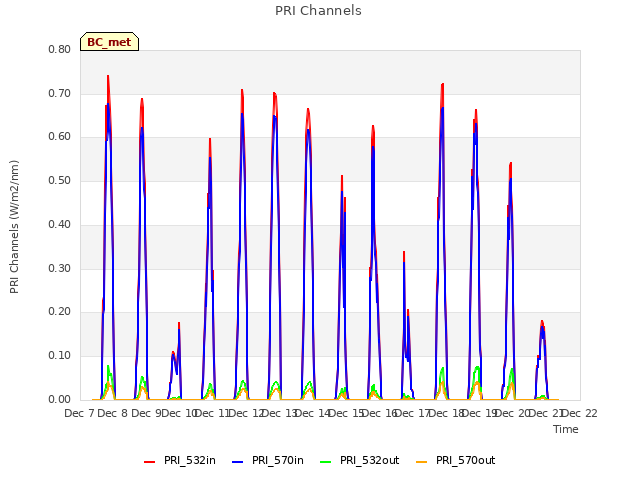This screenshot has height=480, width=640.
Task: Click the orange PRI_570out legend swatch
Action: click(421, 462)
